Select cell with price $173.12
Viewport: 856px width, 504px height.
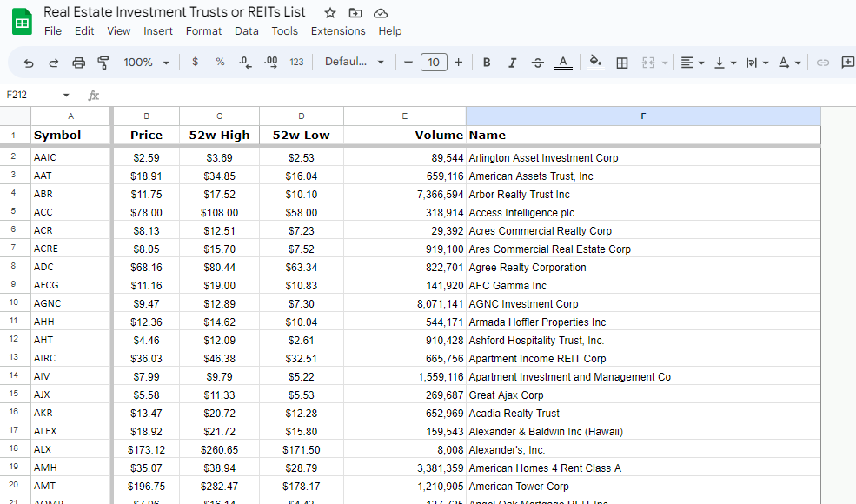146,449
